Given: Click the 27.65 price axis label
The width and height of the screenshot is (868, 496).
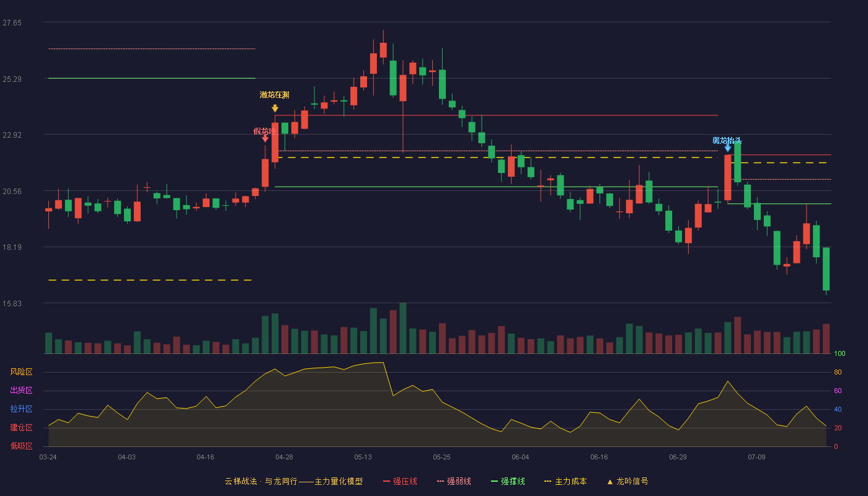Looking at the screenshot, I should pos(12,23).
